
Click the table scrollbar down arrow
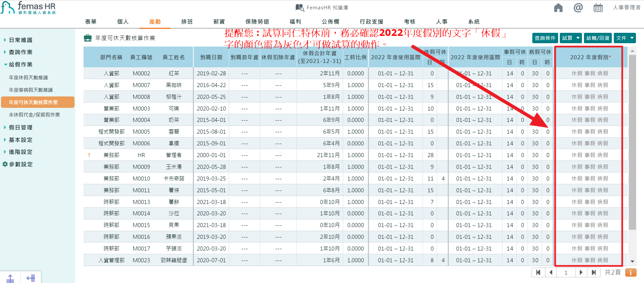click(x=632, y=262)
